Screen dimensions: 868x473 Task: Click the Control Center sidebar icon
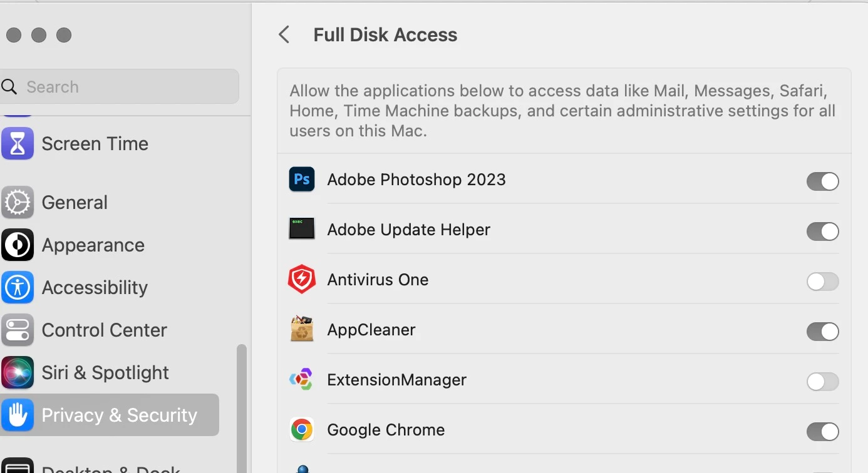pyautogui.click(x=17, y=330)
